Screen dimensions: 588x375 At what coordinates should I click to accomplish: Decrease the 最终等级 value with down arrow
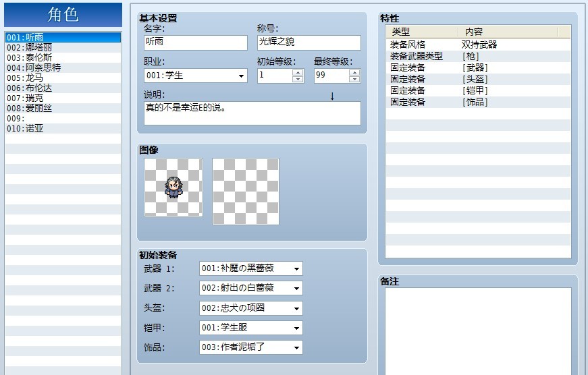(x=354, y=79)
